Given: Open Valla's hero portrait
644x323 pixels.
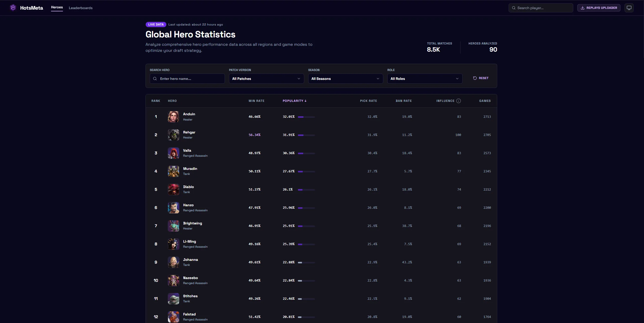Looking at the screenshot, I should pyautogui.click(x=174, y=153).
